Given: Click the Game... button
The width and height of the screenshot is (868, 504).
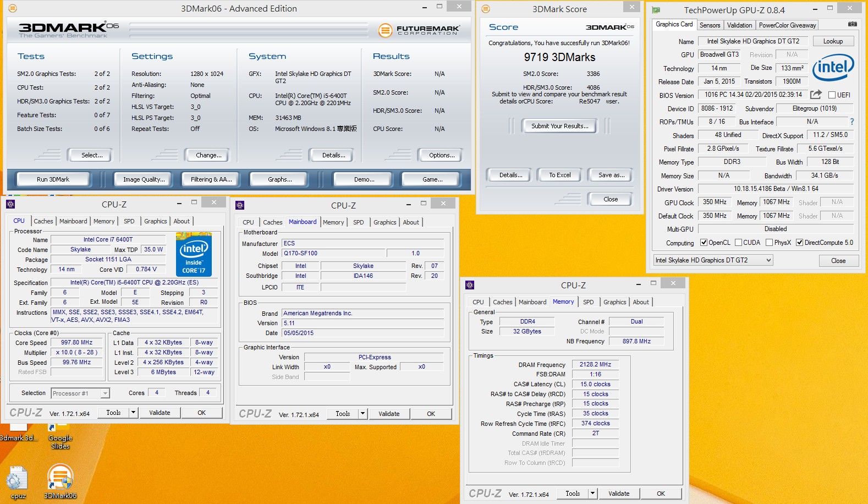Looking at the screenshot, I should [432, 179].
